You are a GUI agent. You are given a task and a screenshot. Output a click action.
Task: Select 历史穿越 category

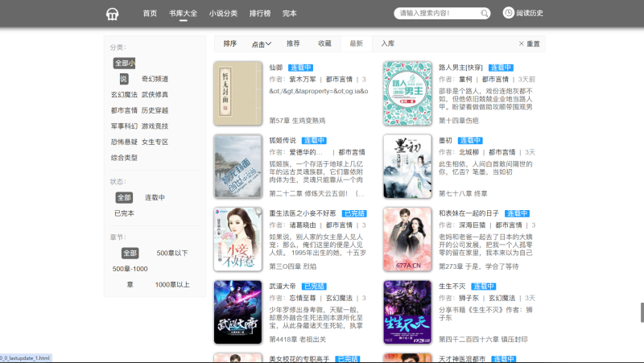(x=155, y=110)
